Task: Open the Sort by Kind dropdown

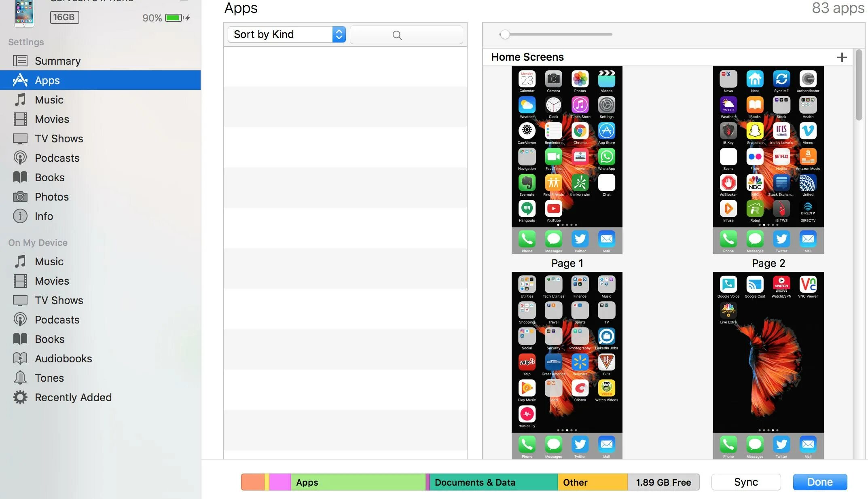Action: click(x=287, y=34)
